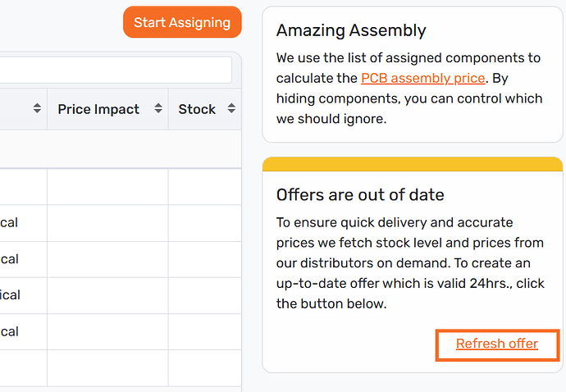Click the grouped row below table headers
Viewport: 566px width, 392px height.
coord(115,149)
